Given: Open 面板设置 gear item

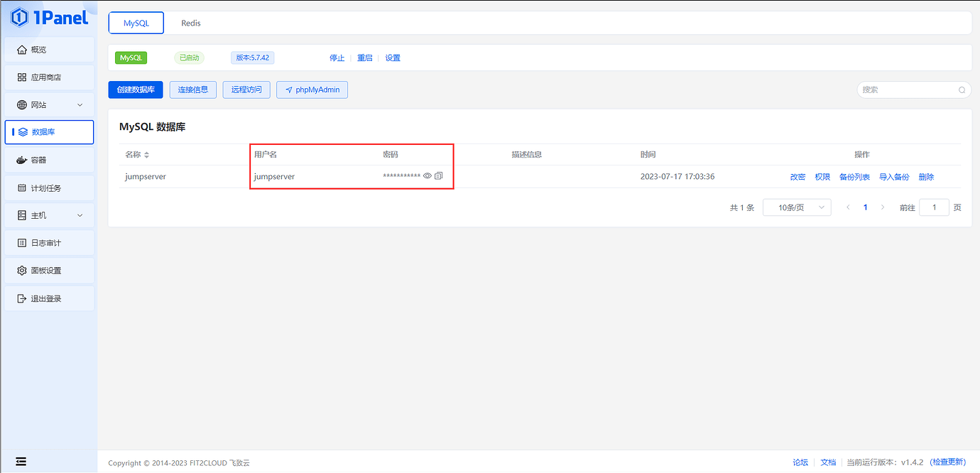Looking at the screenshot, I should point(49,271).
